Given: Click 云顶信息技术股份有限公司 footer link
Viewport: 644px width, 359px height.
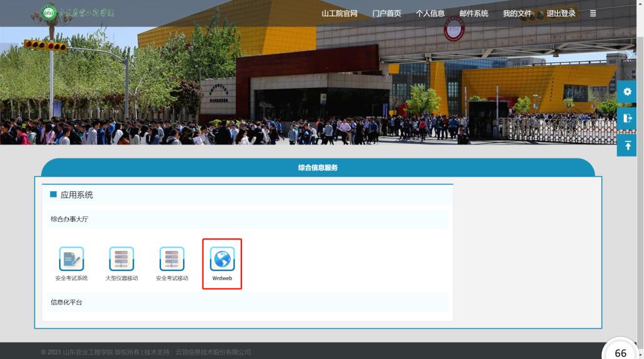Looking at the screenshot, I should (213, 353).
